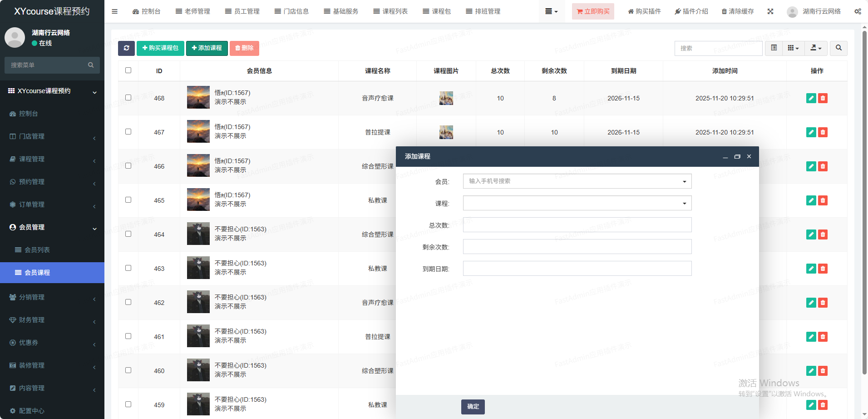The image size is (868, 419).
Task: Toggle table card view icon
Action: click(x=774, y=48)
